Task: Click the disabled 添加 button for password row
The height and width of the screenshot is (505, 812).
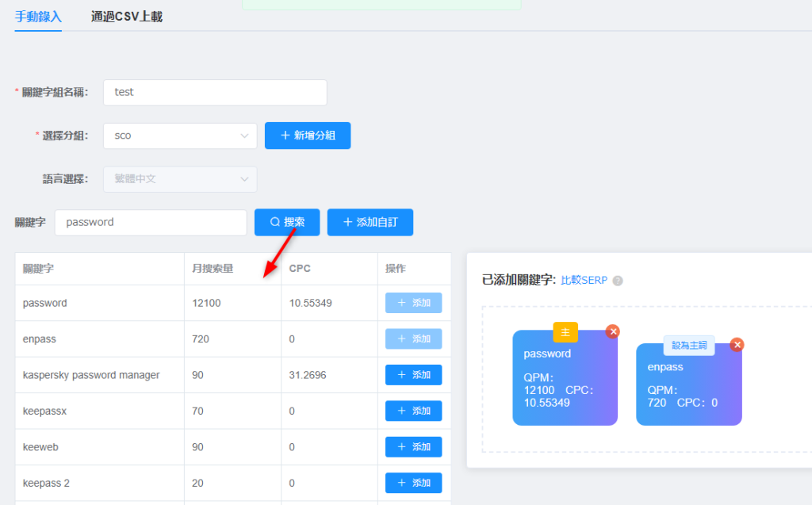Action: [413, 303]
